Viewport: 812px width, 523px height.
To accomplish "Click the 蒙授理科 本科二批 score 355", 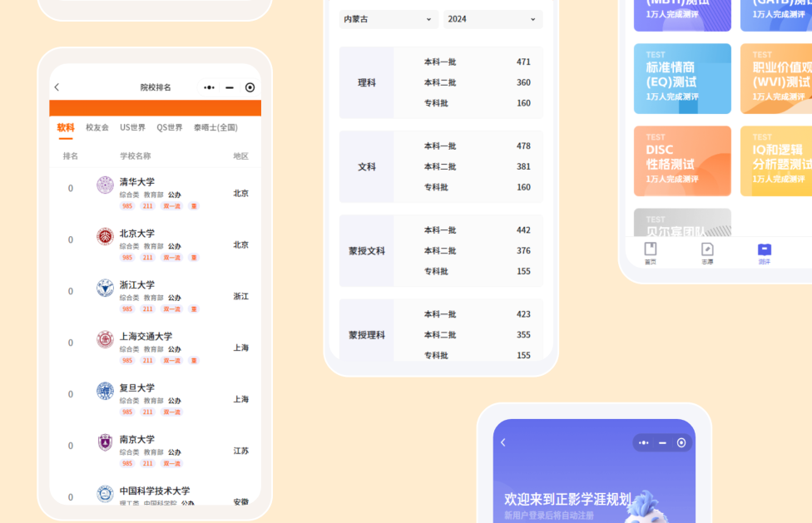I will [x=523, y=335].
